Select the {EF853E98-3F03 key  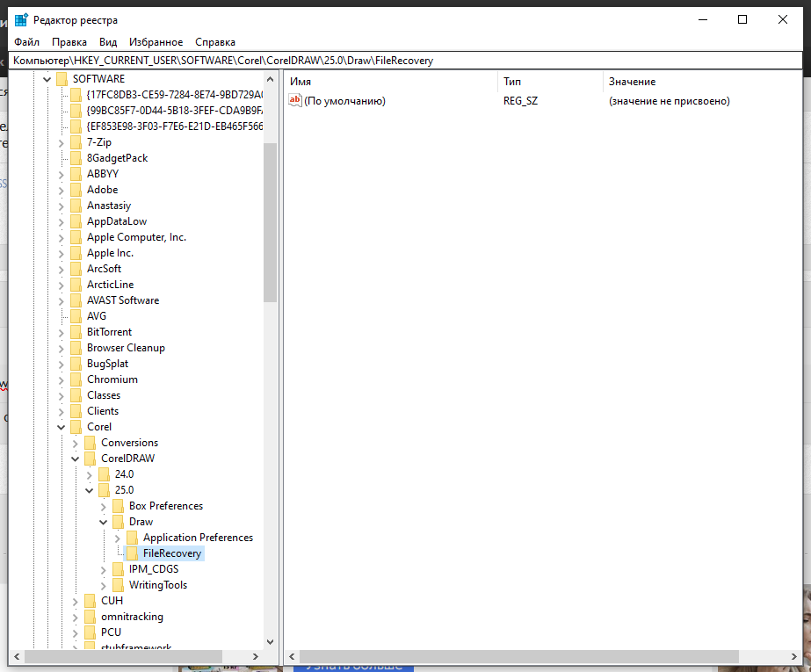174,126
